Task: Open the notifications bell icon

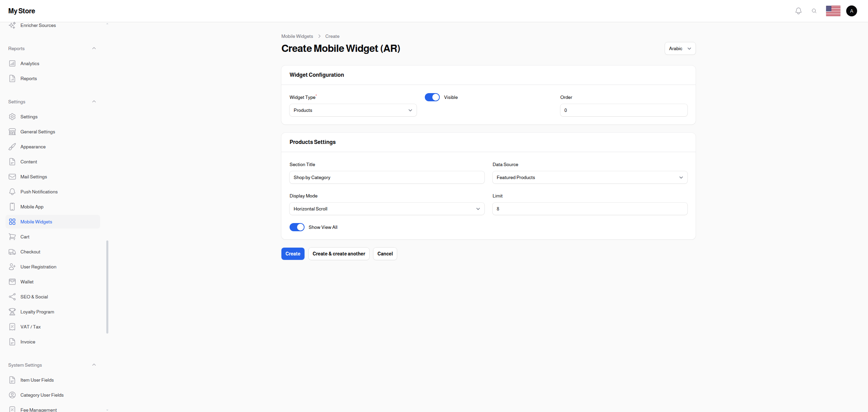Action: (x=798, y=11)
